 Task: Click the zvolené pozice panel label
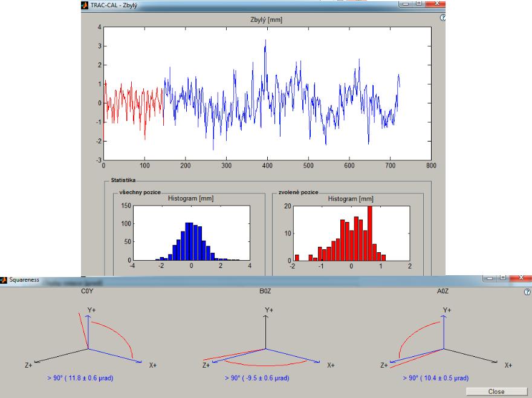[x=298, y=192]
